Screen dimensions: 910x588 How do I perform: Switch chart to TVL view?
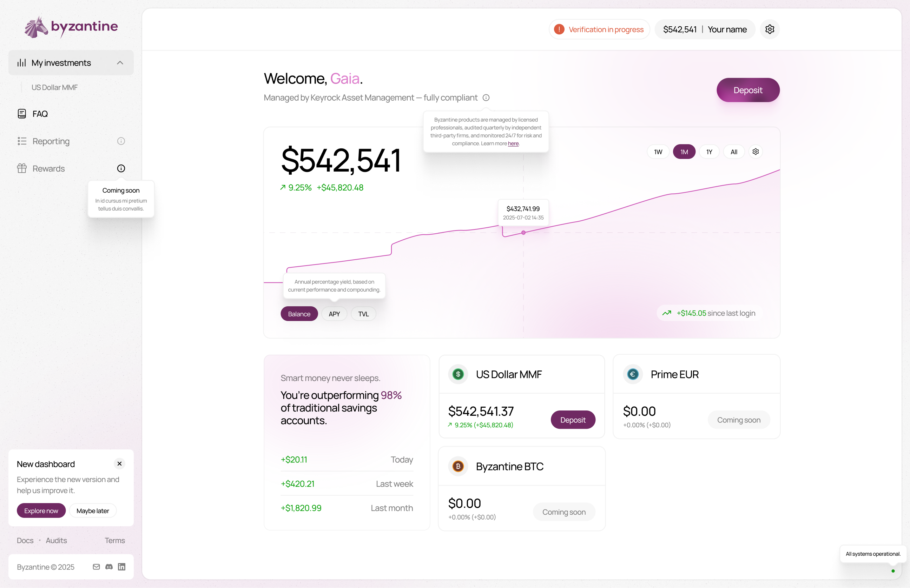(x=363, y=314)
